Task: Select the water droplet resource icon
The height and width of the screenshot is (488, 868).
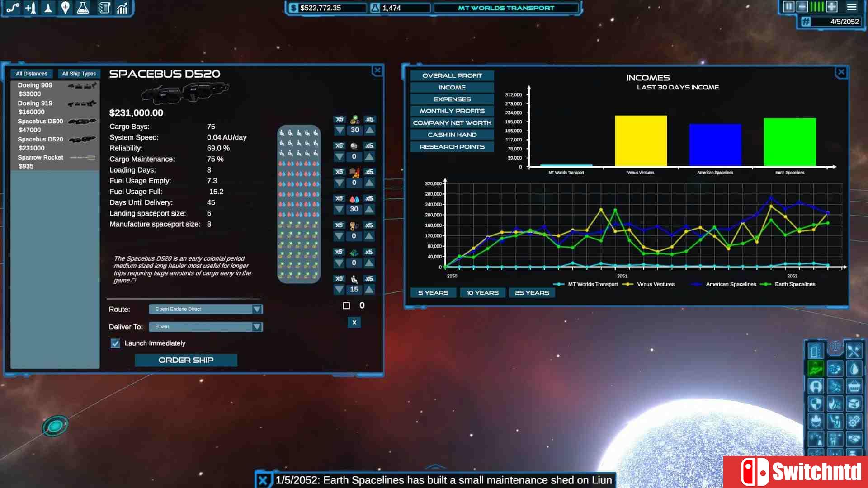Action: 354,198
